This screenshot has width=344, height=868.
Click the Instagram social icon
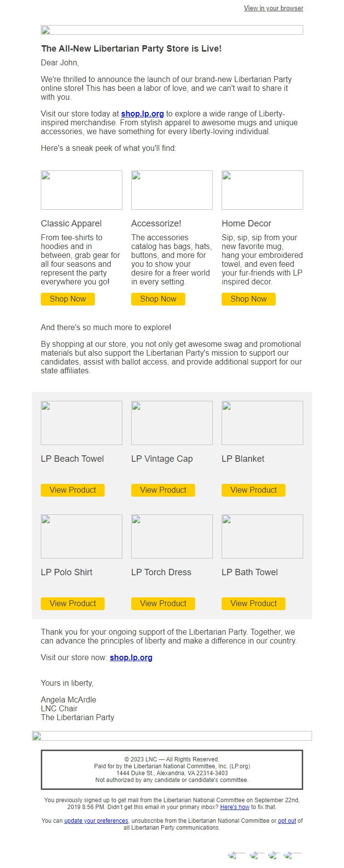(289, 855)
